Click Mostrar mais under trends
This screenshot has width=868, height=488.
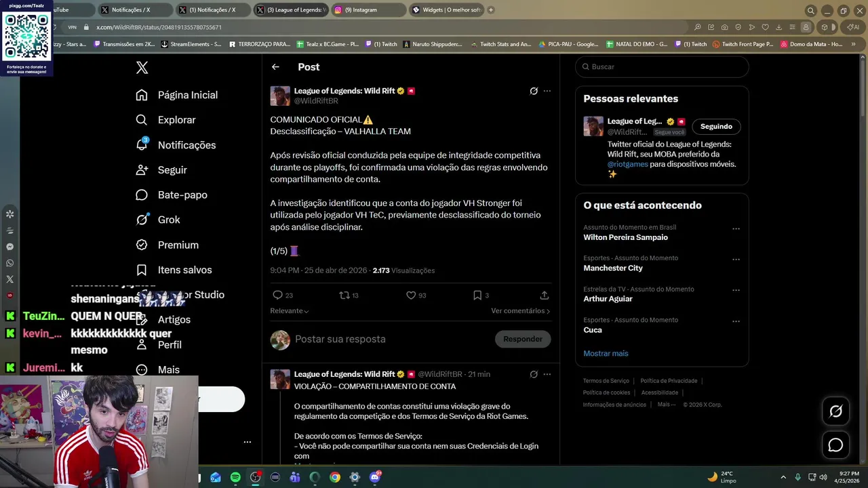(606, 354)
